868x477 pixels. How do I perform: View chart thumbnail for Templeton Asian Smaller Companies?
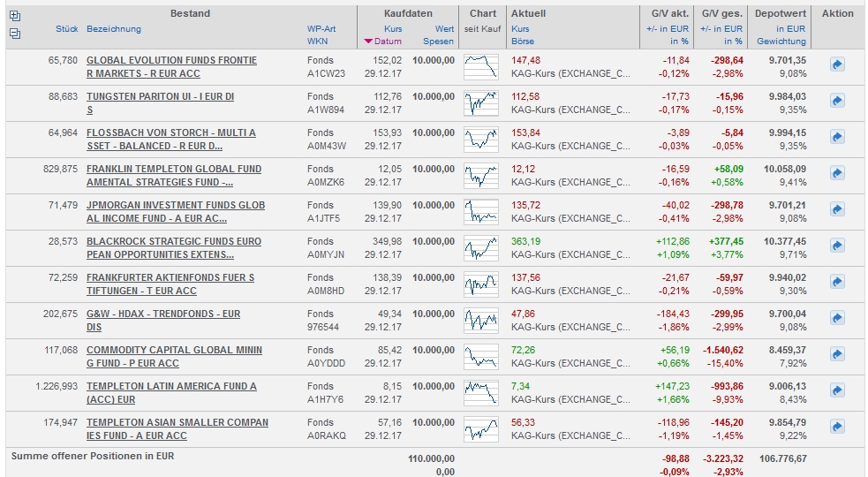481,428
